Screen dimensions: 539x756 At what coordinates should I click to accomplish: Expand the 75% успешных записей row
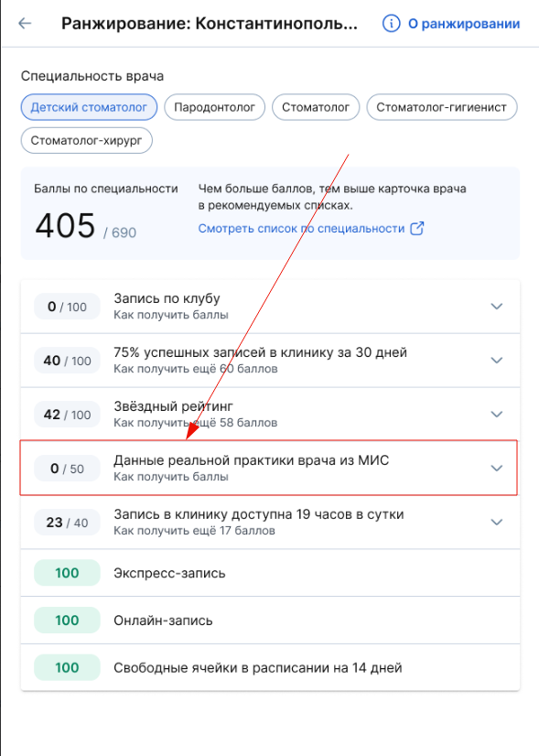click(496, 360)
